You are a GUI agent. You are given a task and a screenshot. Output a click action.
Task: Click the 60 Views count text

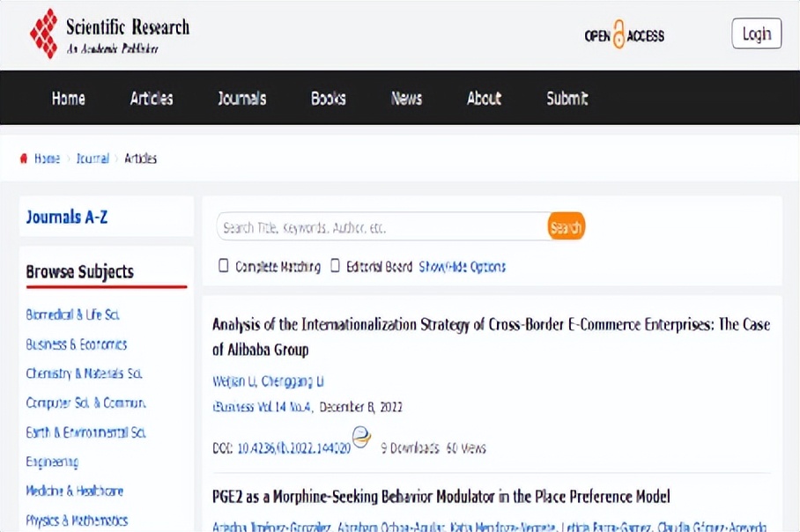point(466,448)
